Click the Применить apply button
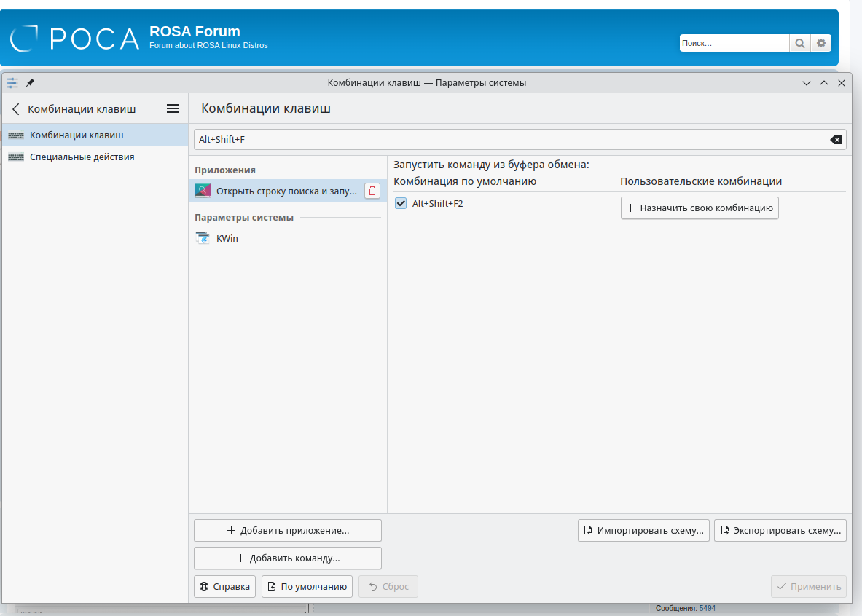Viewport: 862px width, 616px height. (809, 586)
